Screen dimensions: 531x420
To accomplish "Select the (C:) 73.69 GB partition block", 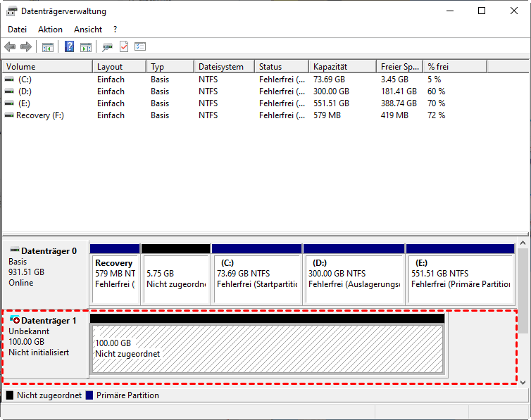I will tap(256, 274).
